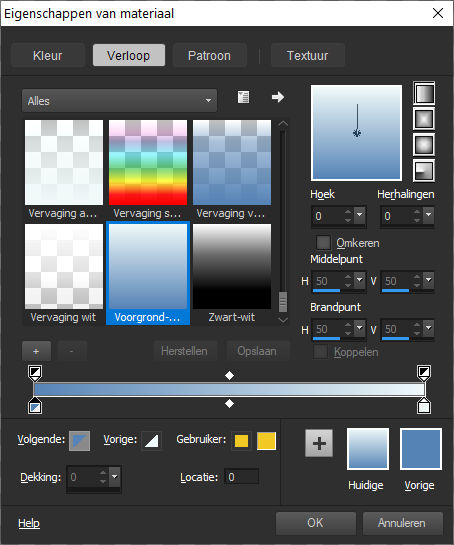Click the right transparency marker above gradient bar
Image resolution: width=454 pixels, height=545 pixels.
pyautogui.click(x=424, y=373)
